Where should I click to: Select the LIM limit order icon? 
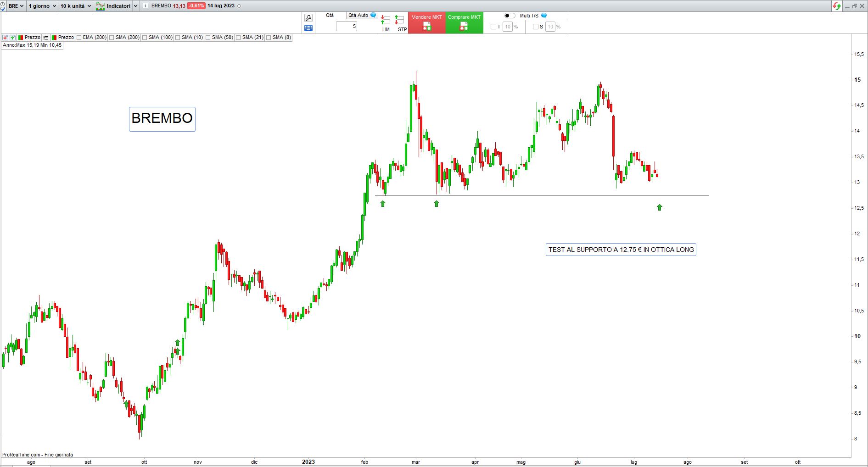coord(386,23)
